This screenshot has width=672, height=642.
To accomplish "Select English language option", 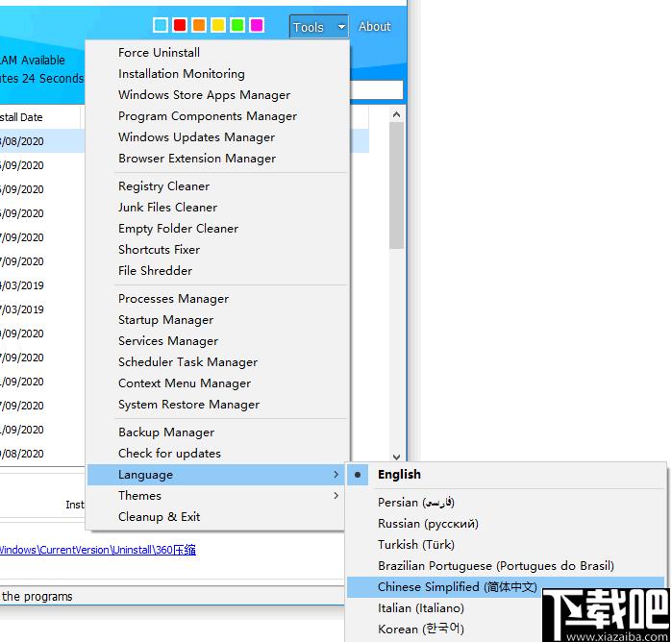I will coord(506,475).
